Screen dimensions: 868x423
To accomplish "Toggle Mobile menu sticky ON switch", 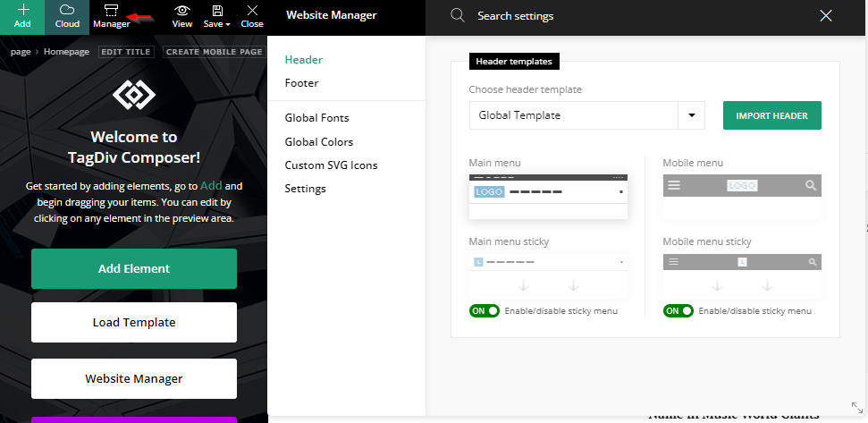I will 678,310.
